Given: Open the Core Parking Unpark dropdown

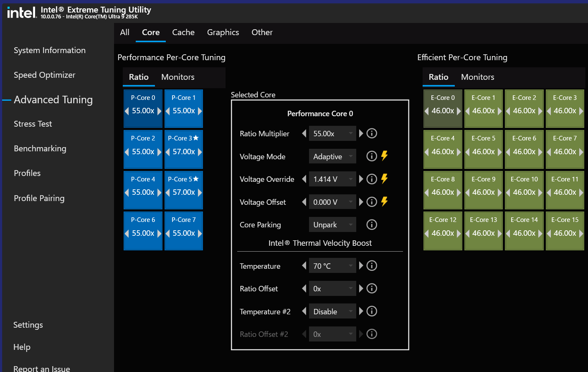Looking at the screenshot, I should tap(332, 224).
